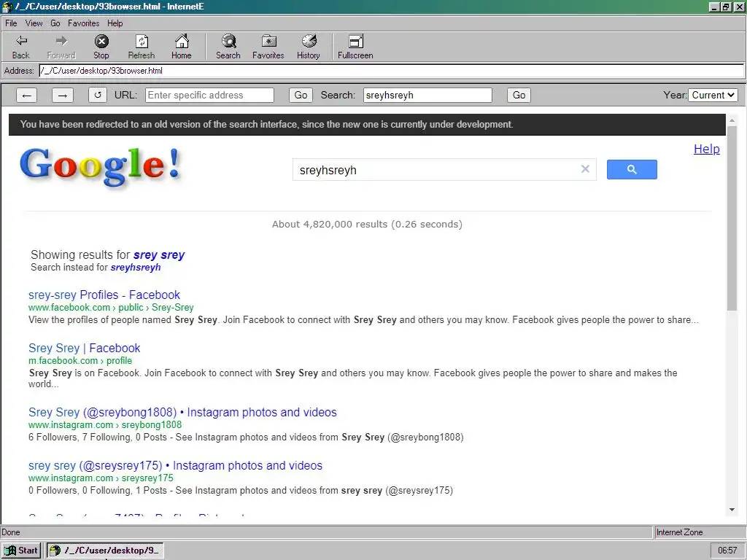The image size is (747, 560).
Task: Click 'www.instagram.com › sreysrey175' URL text
Action: 101,478
